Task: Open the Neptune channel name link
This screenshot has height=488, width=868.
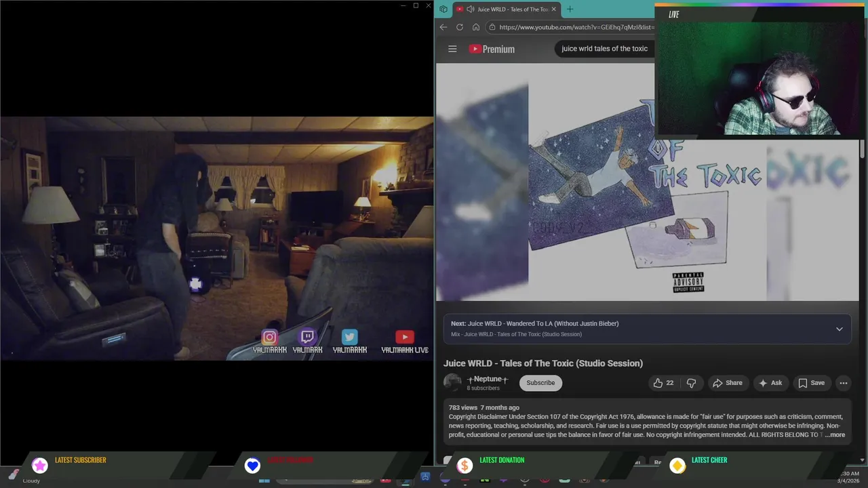Action: click(x=487, y=379)
